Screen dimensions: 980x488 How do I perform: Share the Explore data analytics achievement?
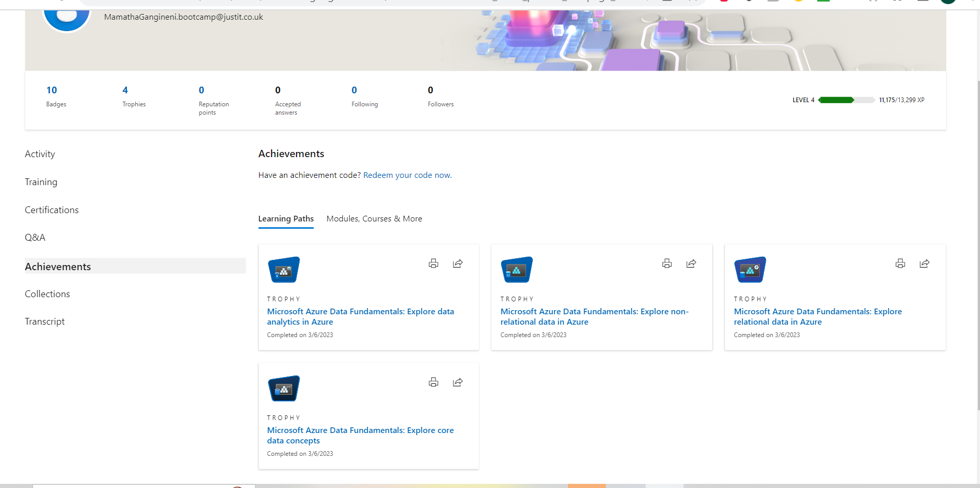click(458, 263)
